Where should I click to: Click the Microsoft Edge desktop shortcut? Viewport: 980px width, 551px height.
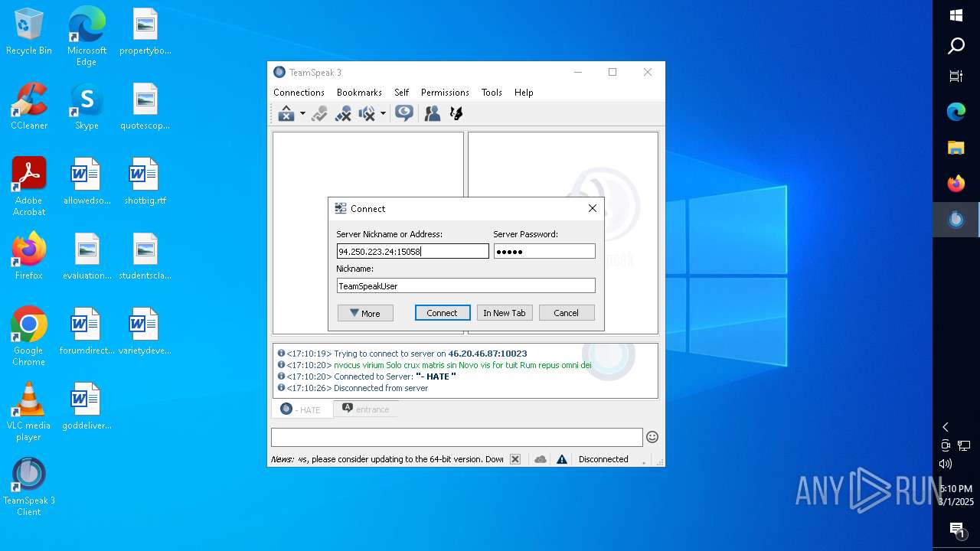87,37
